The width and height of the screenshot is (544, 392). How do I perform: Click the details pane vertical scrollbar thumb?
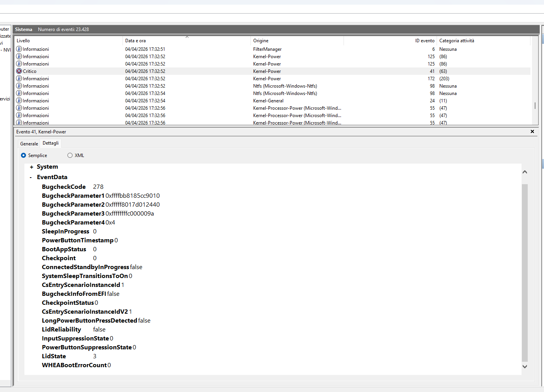tap(525, 273)
